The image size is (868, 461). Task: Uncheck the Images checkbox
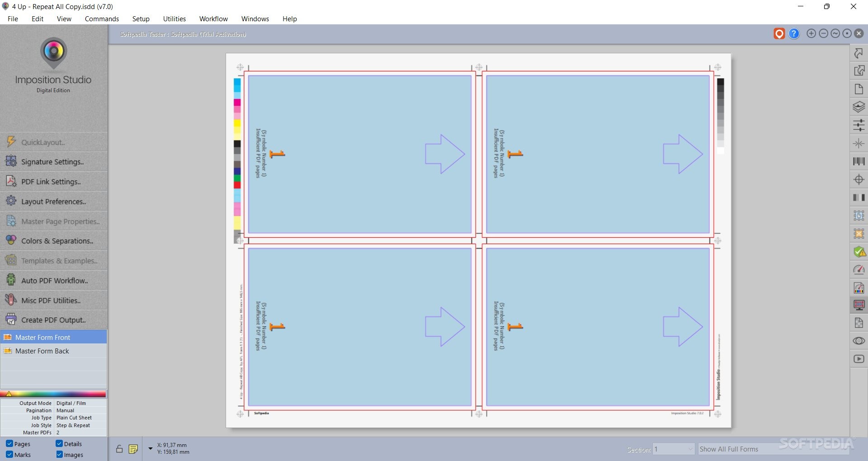59,455
